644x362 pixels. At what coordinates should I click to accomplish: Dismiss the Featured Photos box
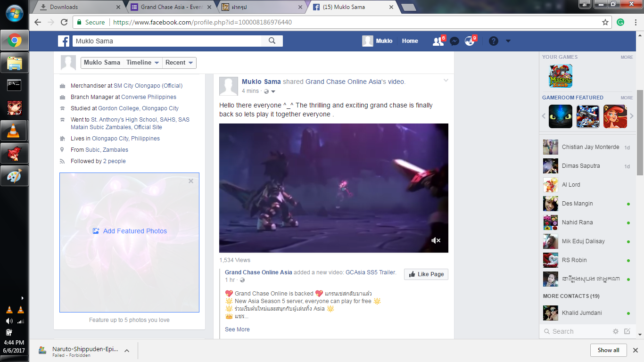tap(191, 181)
